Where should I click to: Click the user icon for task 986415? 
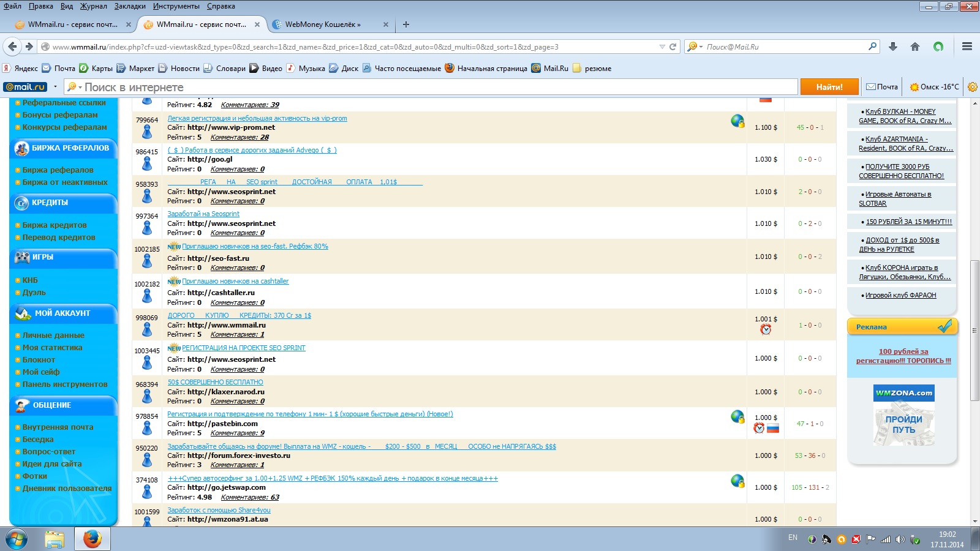click(147, 163)
